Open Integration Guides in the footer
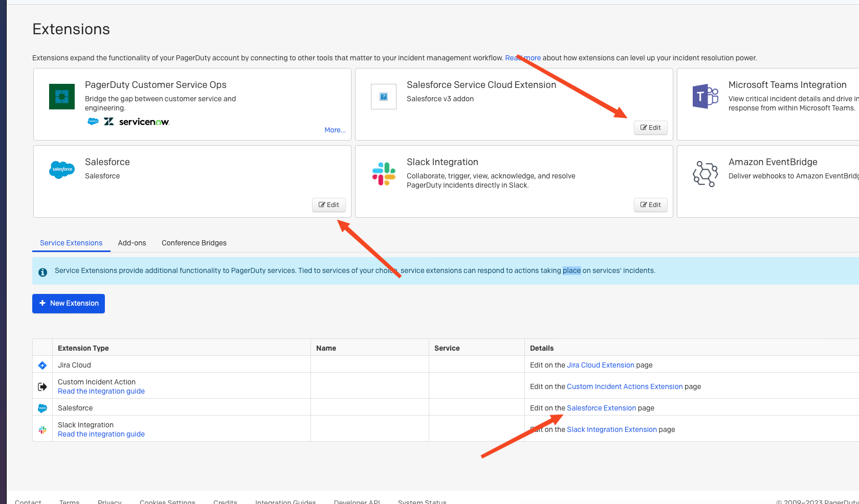Viewport: 859px width, 504px height. click(x=285, y=502)
